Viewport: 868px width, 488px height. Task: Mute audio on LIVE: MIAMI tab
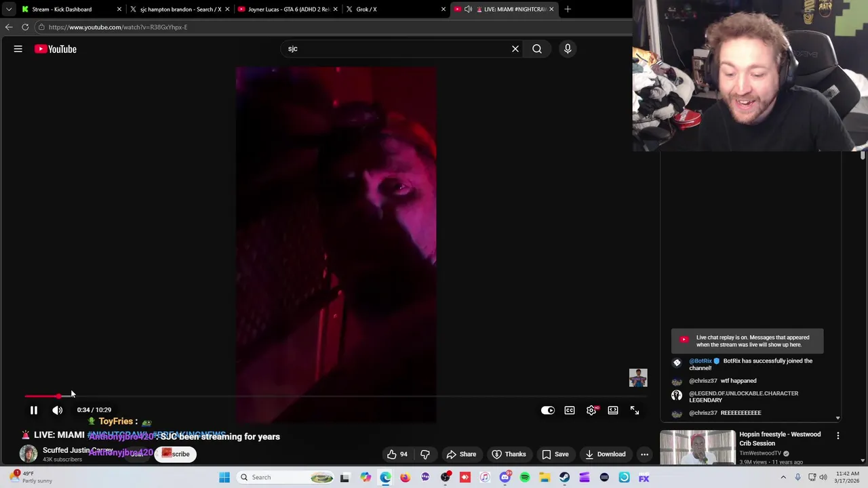[468, 9]
